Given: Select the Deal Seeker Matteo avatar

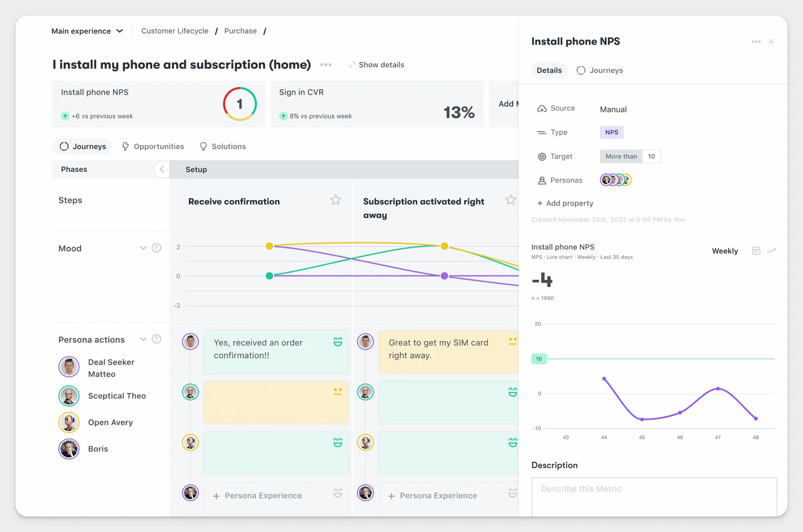Looking at the screenshot, I should (x=69, y=367).
